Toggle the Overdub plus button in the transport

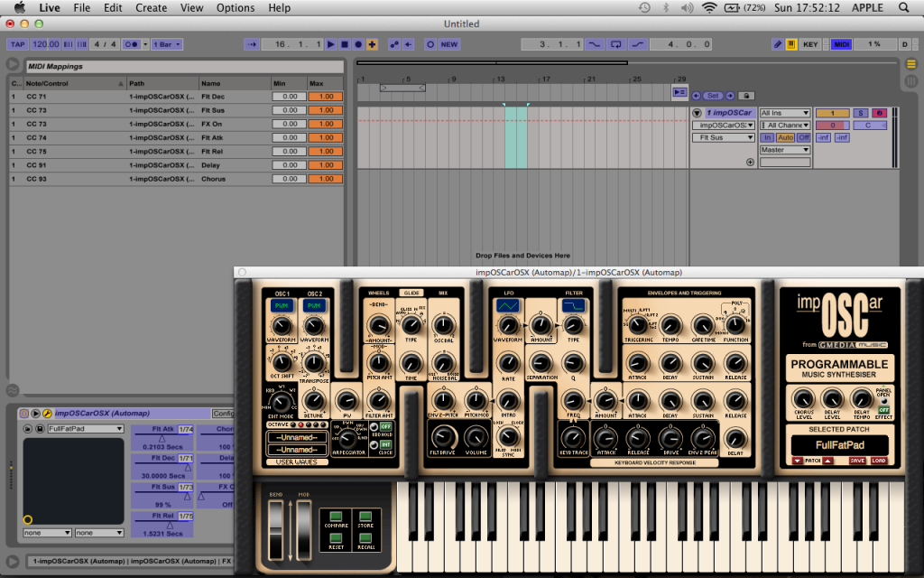[x=373, y=44]
